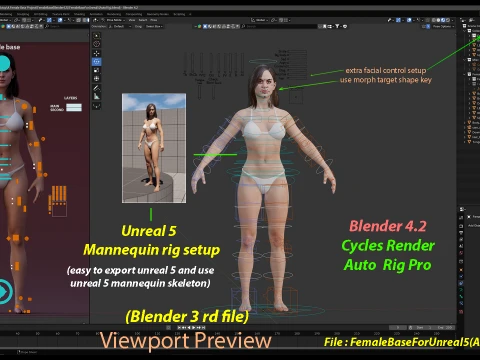Open the Select menu in viewport header
Viewport: 480px width, 360px height.
143,20
